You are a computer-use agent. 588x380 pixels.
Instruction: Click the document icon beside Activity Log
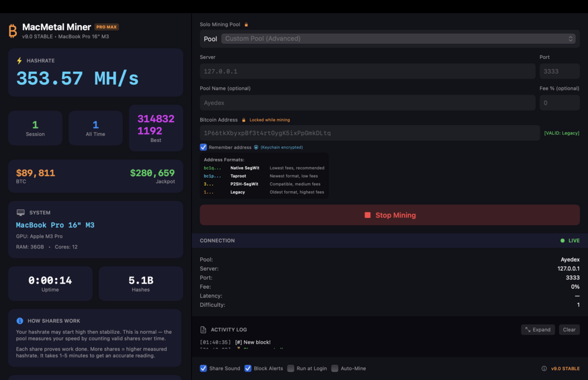[x=203, y=330]
